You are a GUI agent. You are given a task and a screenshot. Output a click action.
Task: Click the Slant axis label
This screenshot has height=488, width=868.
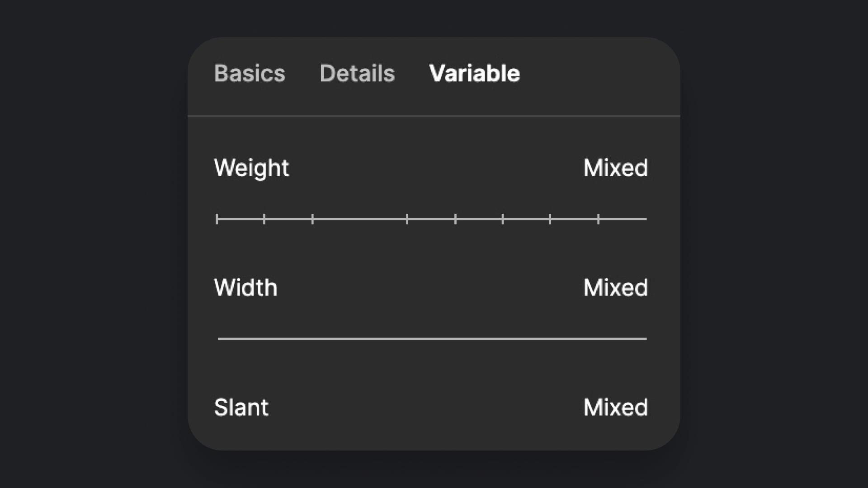point(241,407)
